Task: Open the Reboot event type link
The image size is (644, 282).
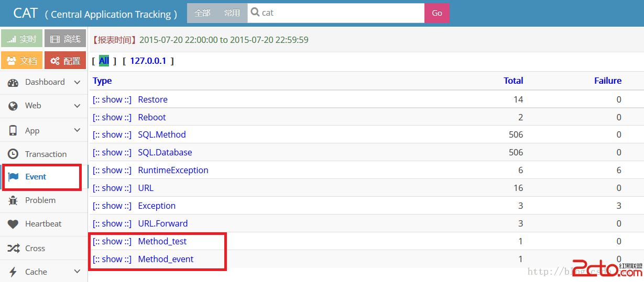Action: click(x=152, y=117)
